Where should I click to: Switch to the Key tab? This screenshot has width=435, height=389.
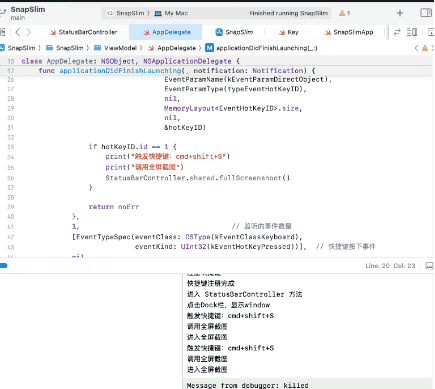(x=289, y=32)
